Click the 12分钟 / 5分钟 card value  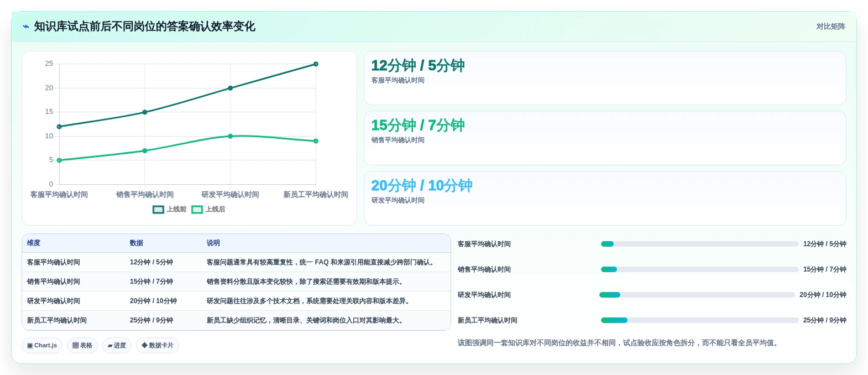tap(418, 66)
